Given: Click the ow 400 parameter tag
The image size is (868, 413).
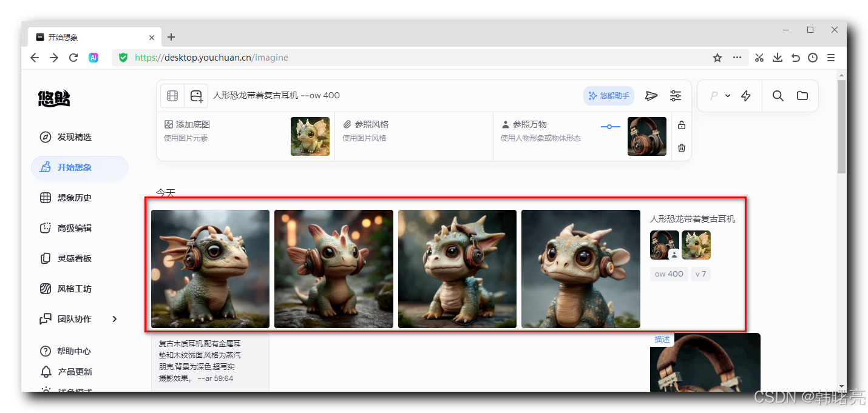Looking at the screenshot, I should coord(669,274).
